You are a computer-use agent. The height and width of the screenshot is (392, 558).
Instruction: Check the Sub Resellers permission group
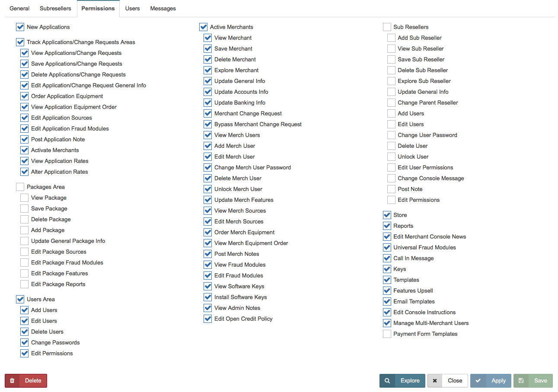click(x=387, y=27)
